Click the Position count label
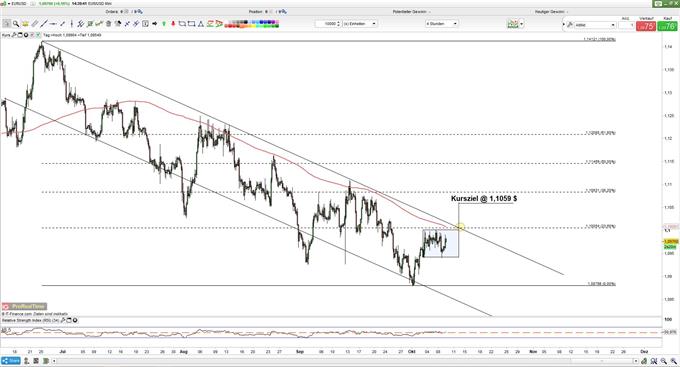Viewport: 680px width, 367px height. (267, 12)
